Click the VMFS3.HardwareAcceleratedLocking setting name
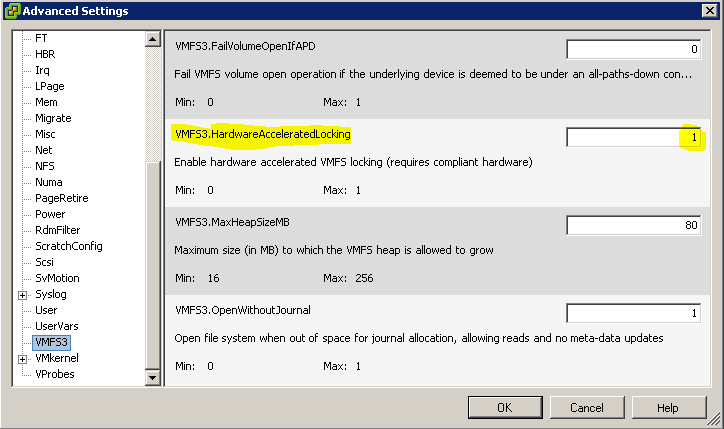 point(263,134)
